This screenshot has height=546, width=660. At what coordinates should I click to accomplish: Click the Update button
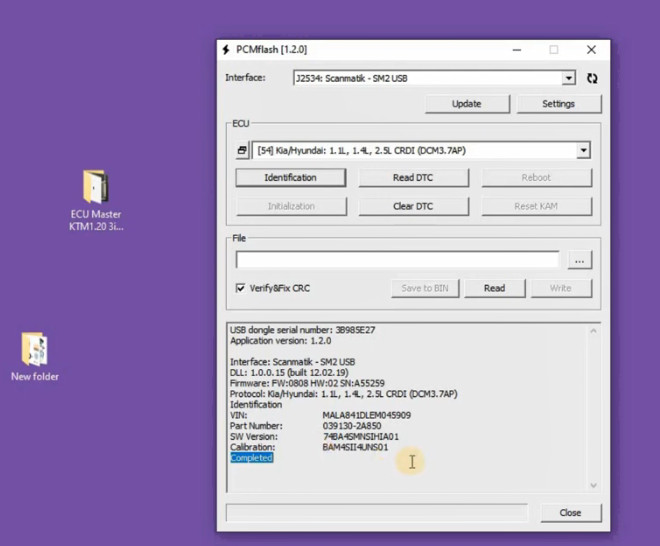pos(467,104)
